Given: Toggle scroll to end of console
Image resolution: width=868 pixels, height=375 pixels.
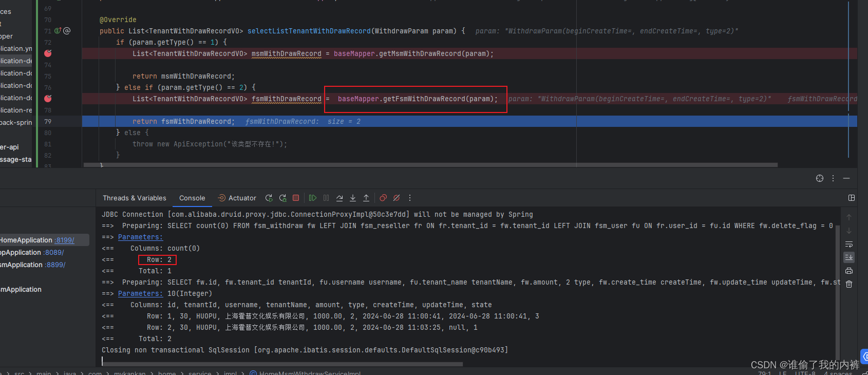Looking at the screenshot, I should click(849, 257).
